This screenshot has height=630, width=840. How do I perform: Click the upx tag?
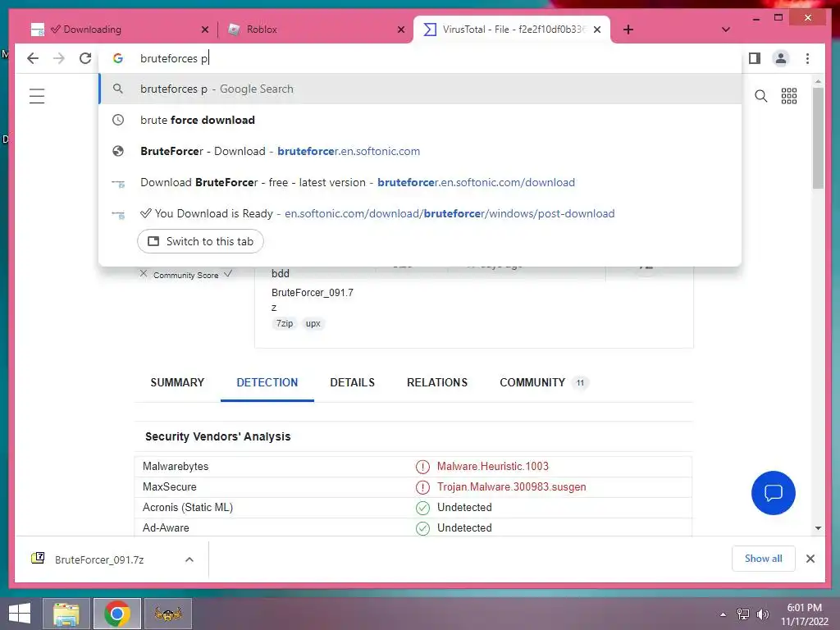(x=313, y=323)
